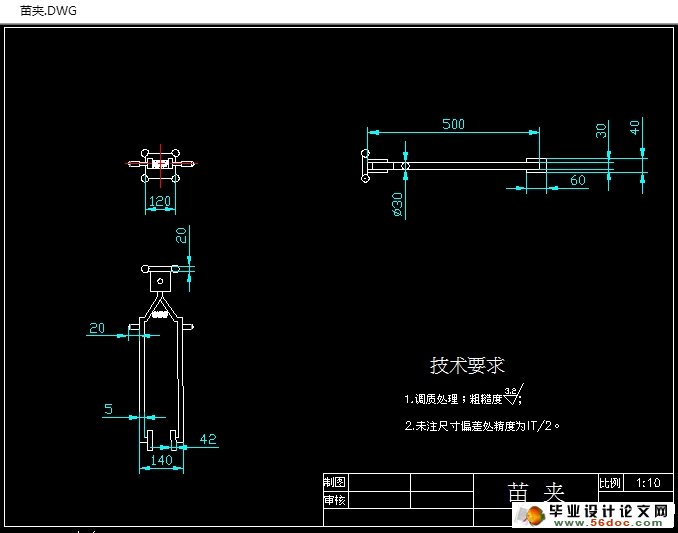Select the small top-view clamp drawing with red centerline
Screen dimensions: 678x533
[160, 162]
